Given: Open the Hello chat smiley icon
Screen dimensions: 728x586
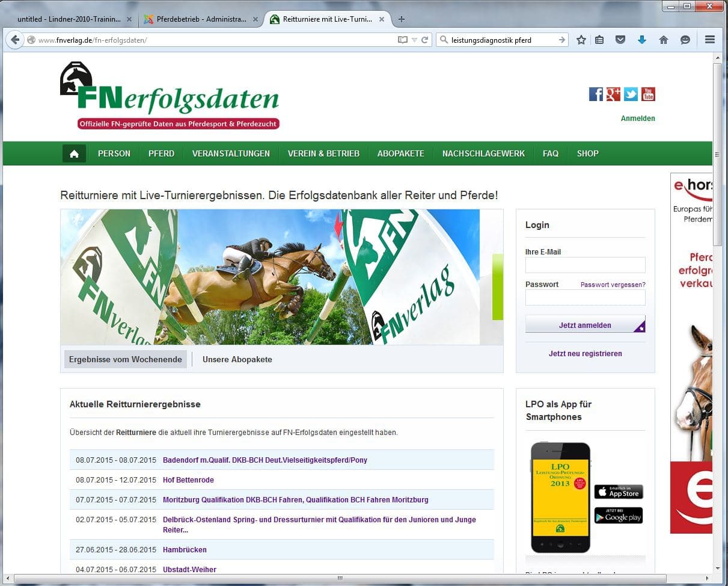Looking at the screenshot, I should pos(685,40).
